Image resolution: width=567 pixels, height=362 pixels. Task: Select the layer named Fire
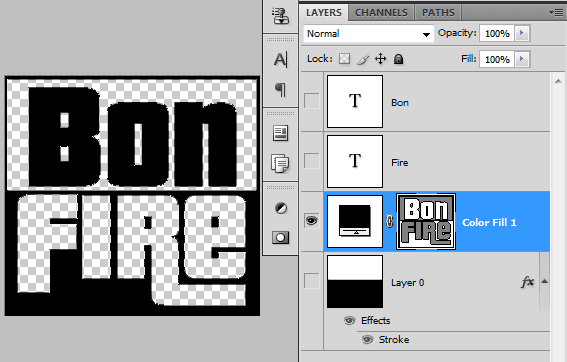pos(400,163)
